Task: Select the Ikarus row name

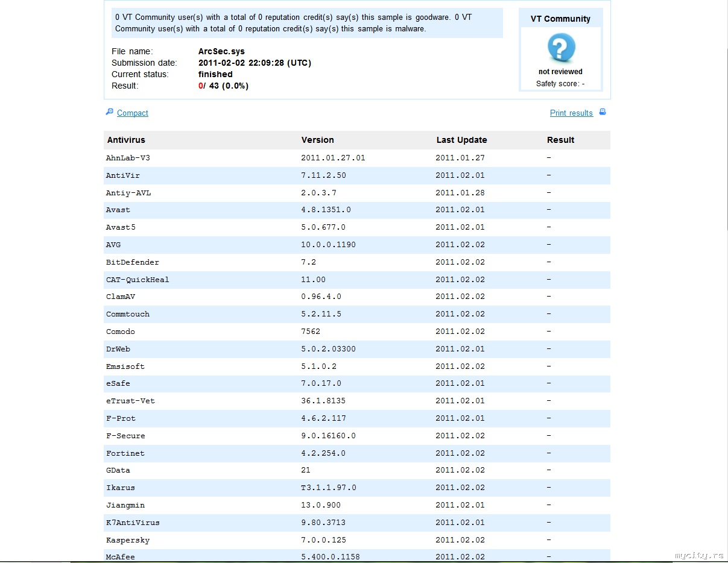Action: click(x=121, y=488)
